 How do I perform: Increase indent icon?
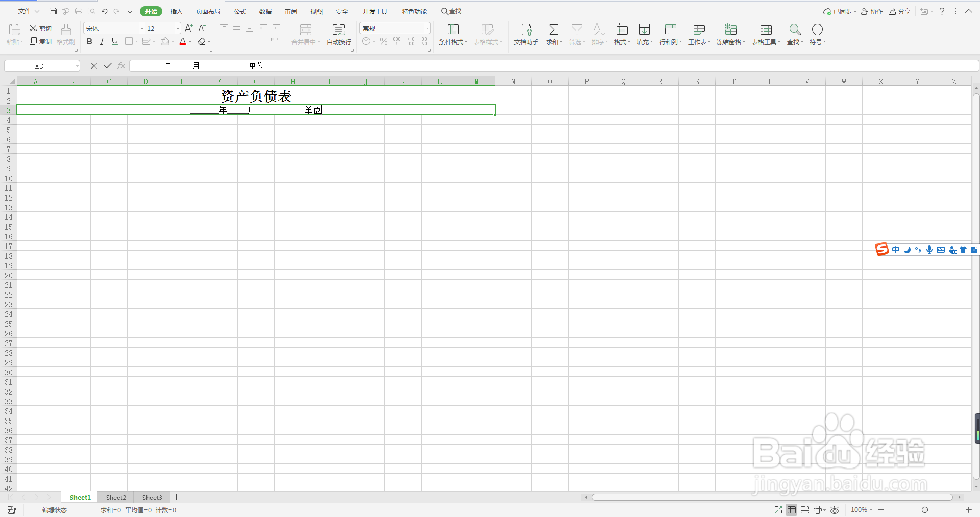(277, 28)
